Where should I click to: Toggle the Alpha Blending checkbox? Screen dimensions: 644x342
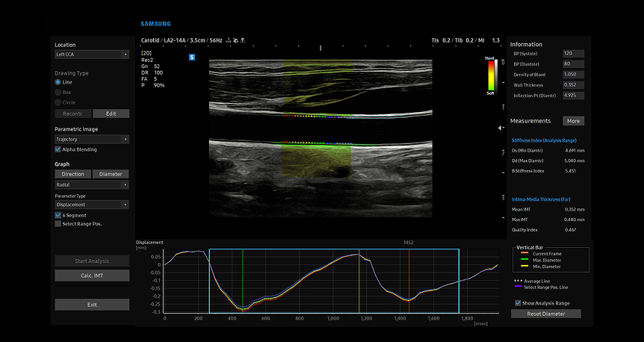click(x=58, y=149)
